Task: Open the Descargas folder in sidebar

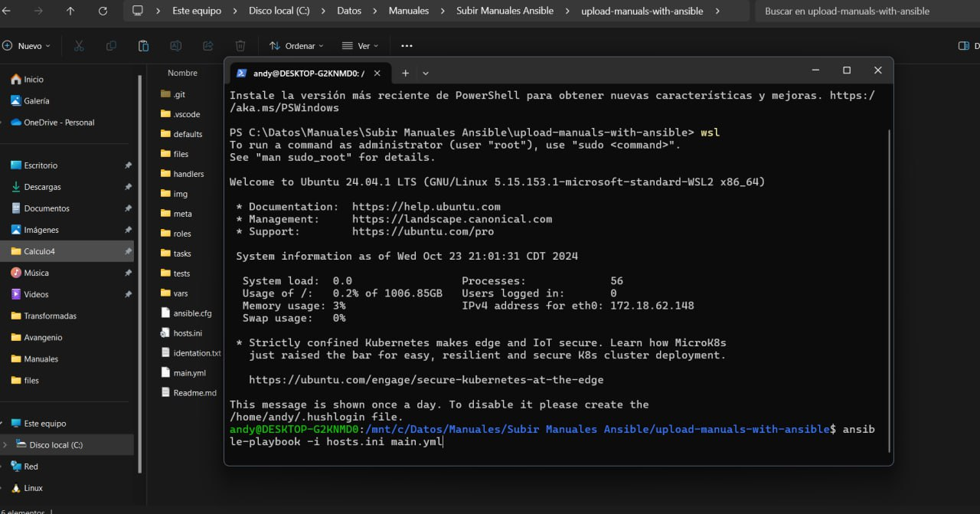Action: 42,187
